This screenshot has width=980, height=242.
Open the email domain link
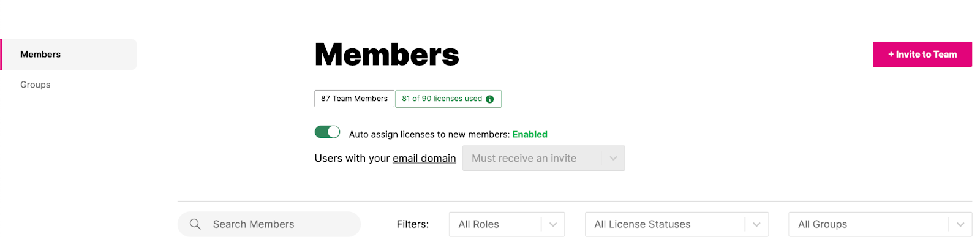click(424, 158)
